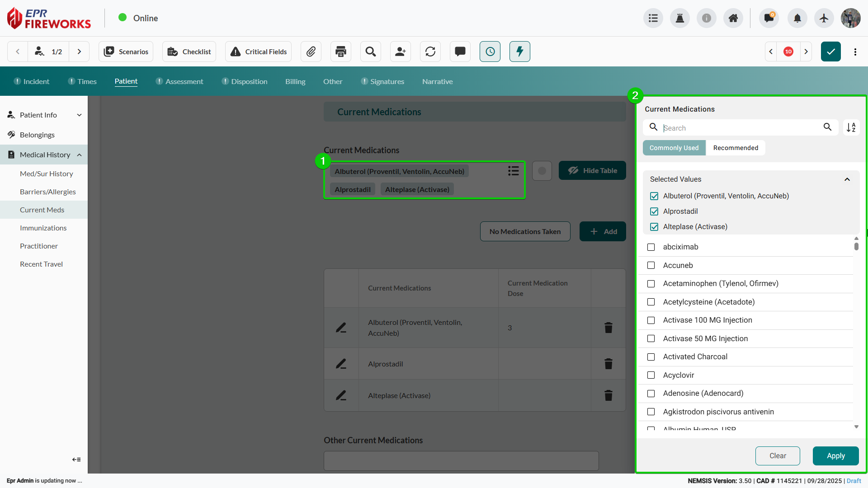868x488 pixels.
Task: Uncheck Alprostadil in Selected Values
Action: pyautogui.click(x=654, y=211)
